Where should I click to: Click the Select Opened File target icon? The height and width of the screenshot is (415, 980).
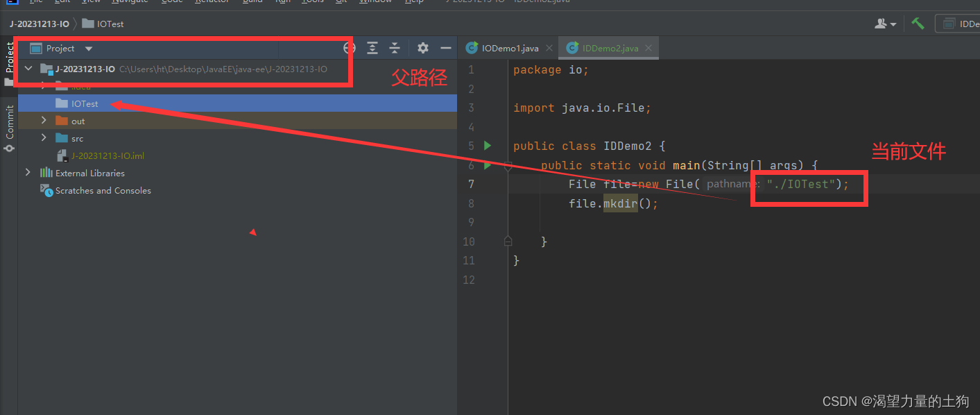click(x=349, y=48)
